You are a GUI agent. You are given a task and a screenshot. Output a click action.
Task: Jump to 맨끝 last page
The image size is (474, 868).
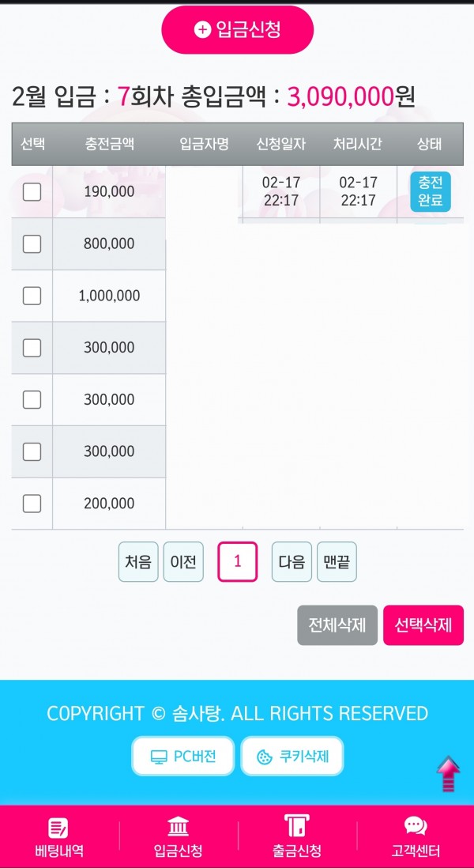click(337, 562)
